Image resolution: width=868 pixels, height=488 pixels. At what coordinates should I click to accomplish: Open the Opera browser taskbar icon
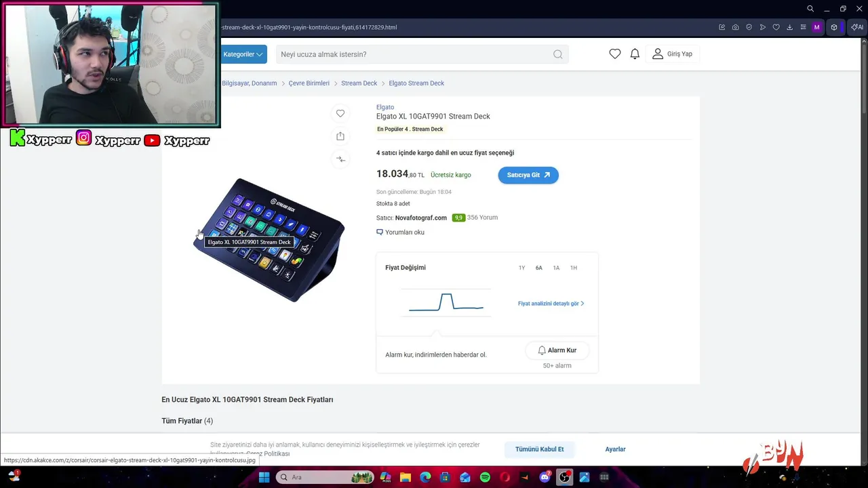coord(505,477)
